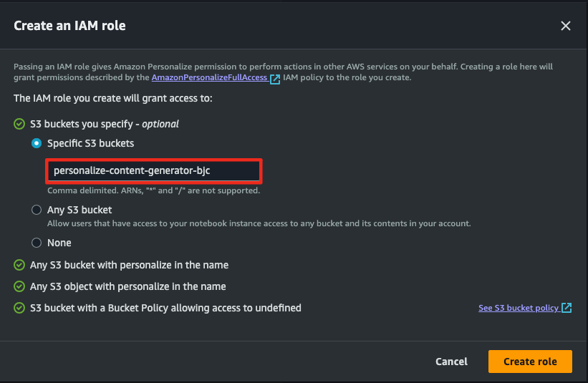Click green checkmark next to S3 buckets you specify
This screenshot has width=588, height=383.
(19, 124)
